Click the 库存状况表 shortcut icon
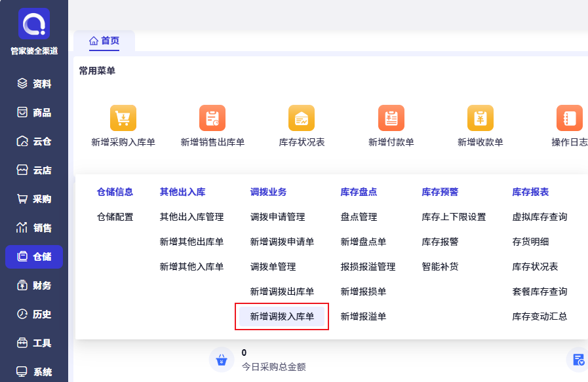Image resolution: width=588 pixels, height=382 pixels. click(x=302, y=118)
